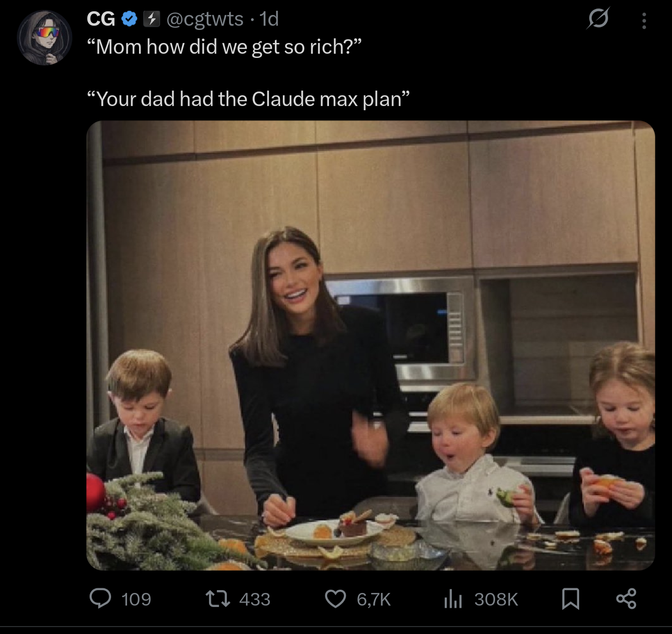Click the 6,7K likes count
The height and width of the screenshot is (634, 672).
point(374,599)
